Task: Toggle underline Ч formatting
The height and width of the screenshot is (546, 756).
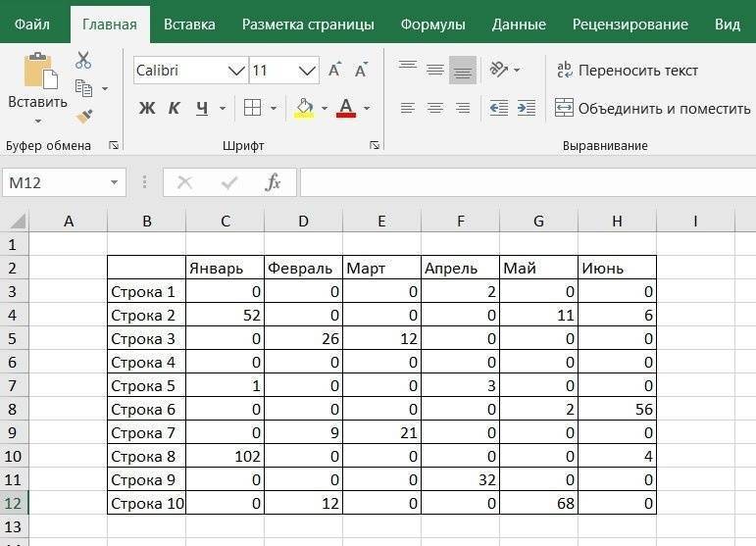Action: click(x=202, y=108)
